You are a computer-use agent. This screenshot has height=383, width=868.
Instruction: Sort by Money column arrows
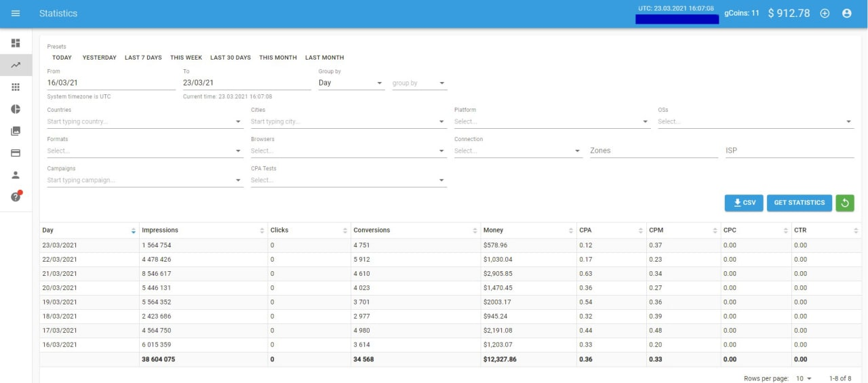click(571, 231)
